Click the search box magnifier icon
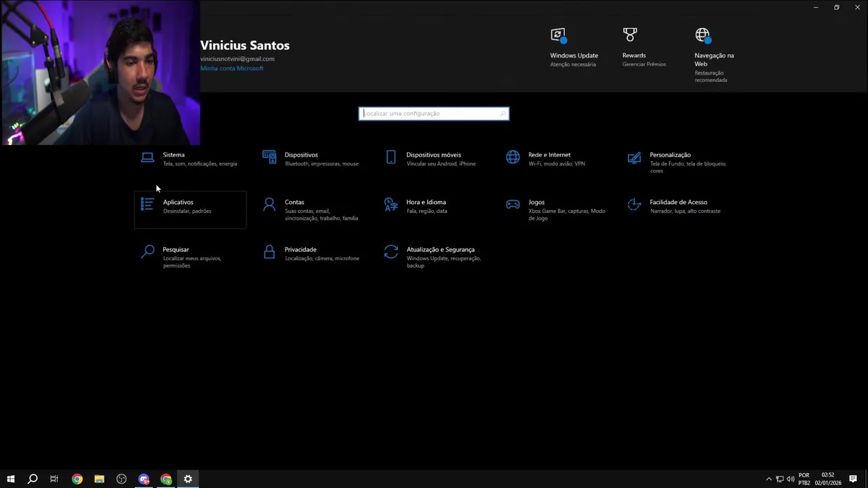This screenshot has width=868, height=488. 502,113
